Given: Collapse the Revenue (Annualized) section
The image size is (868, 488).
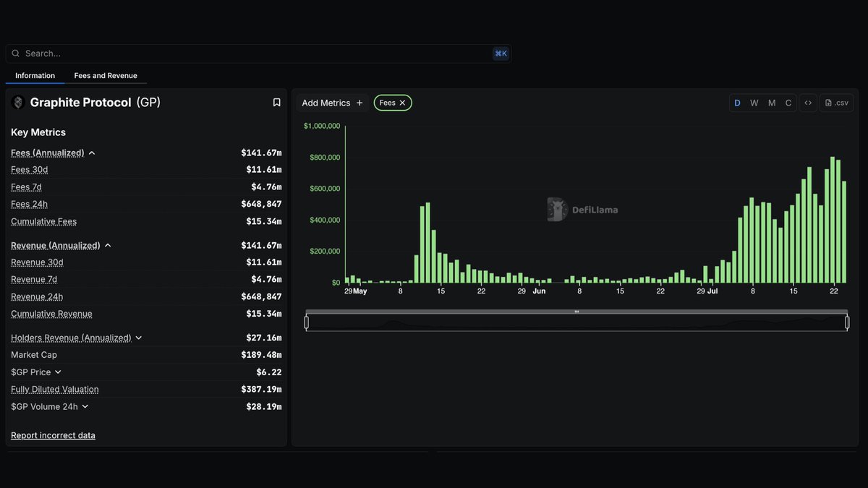Looking at the screenshot, I should click(108, 246).
